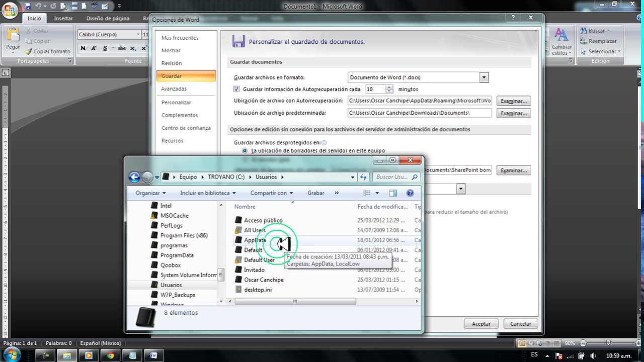
Task: Click the help (?) icon in Opciones de Word
Action: [x=513, y=18]
